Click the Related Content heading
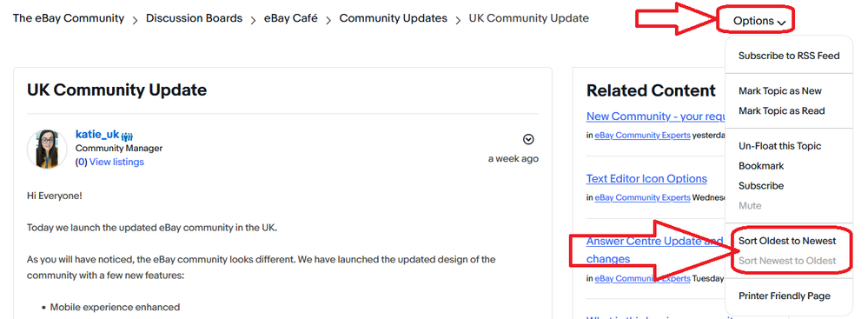868x319 pixels. click(651, 90)
